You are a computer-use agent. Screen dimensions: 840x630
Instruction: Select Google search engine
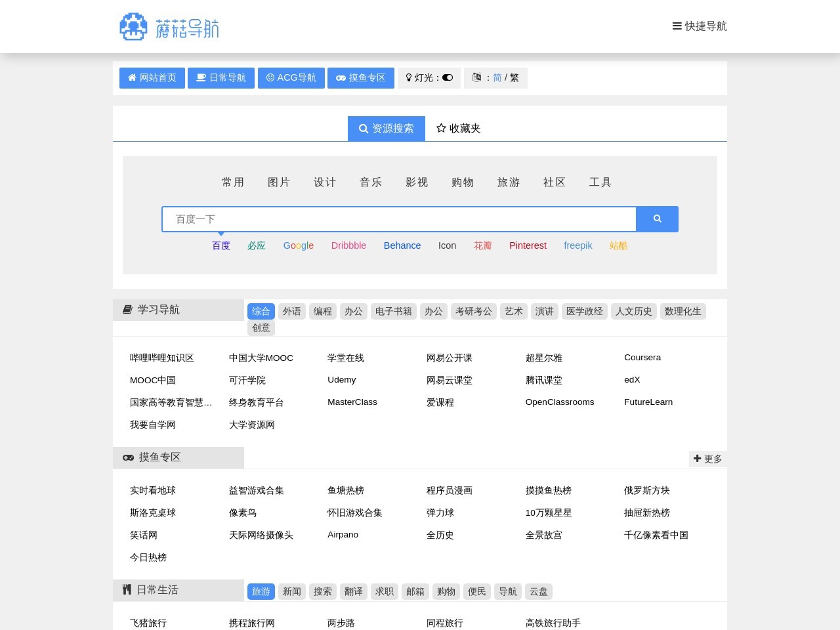(299, 245)
